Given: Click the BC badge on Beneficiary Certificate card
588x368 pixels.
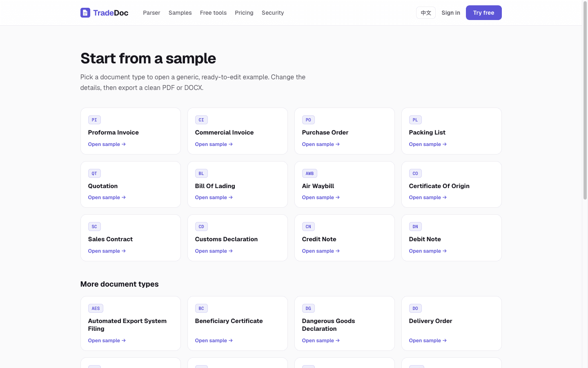Looking at the screenshot, I should point(201,308).
